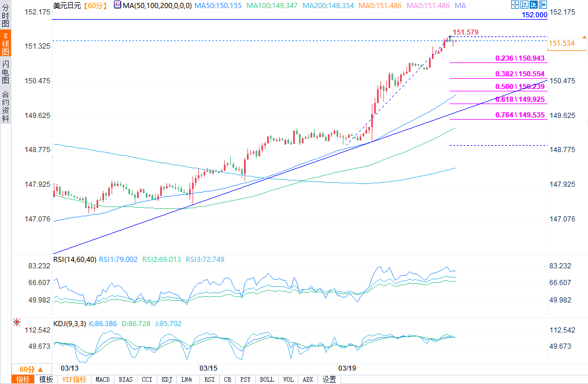Click the RSI3:72.749 value
Viewport: 588px width, 384px height.
205,260
